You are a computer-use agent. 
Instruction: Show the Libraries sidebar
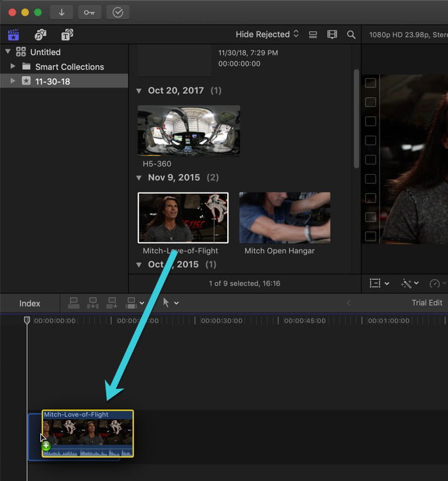click(13, 35)
